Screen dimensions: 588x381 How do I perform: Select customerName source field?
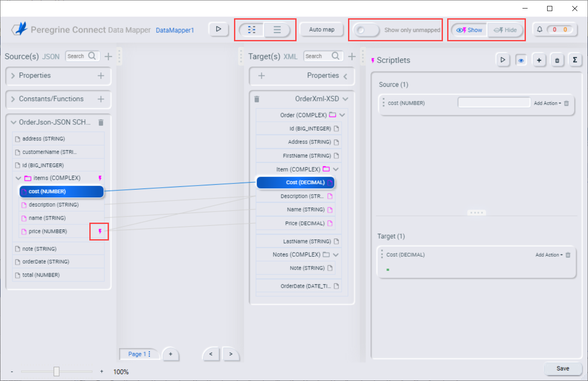[58, 152]
